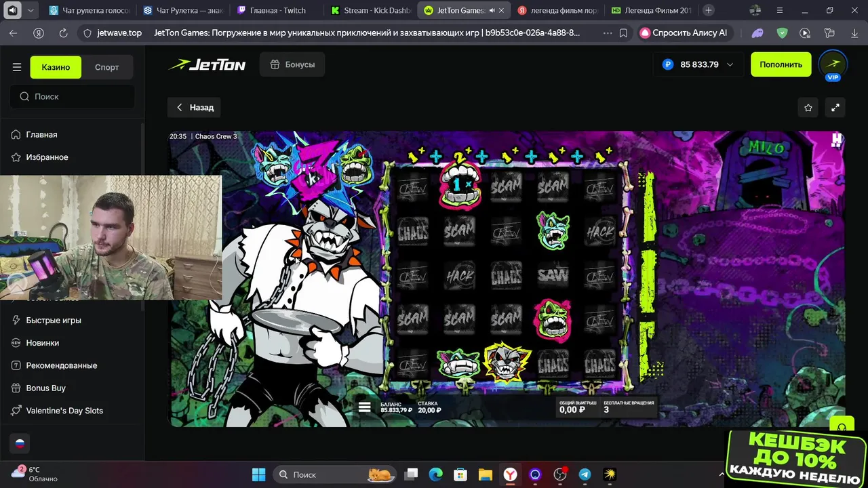Launch Microsoft Edge from taskbar
Image resolution: width=868 pixels, height=488 pixels.
435,474
